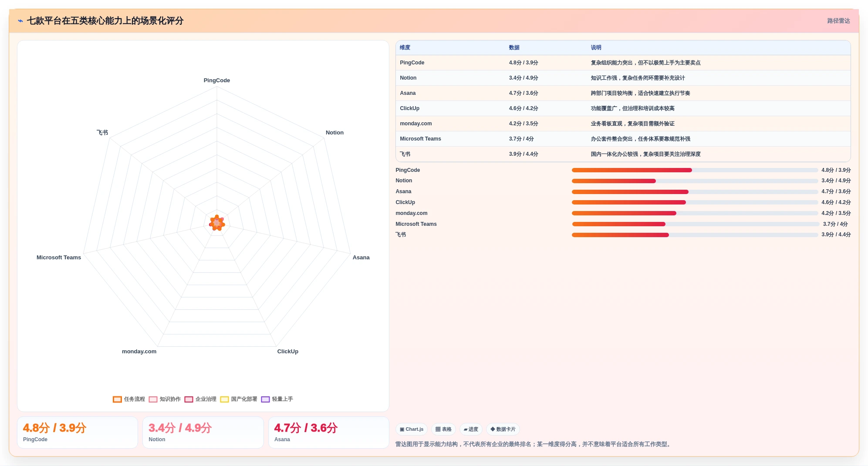
Task: Select the ClickUp table row name
Action: point(409,108)
